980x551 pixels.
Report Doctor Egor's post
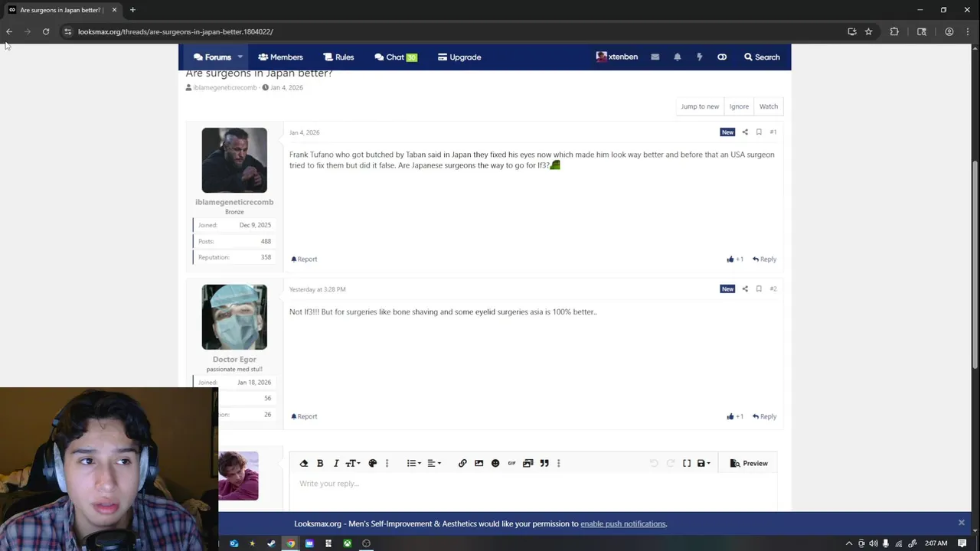tap(304, 416)
